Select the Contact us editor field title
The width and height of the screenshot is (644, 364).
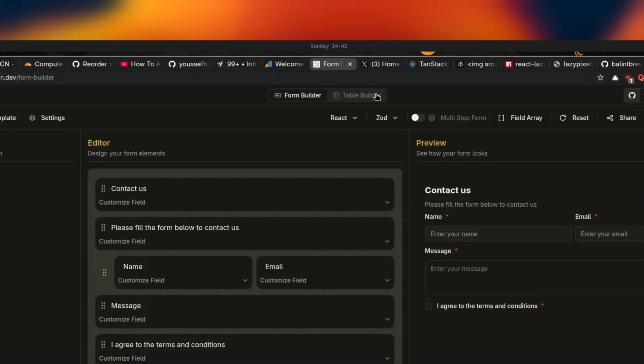[129, 188]
